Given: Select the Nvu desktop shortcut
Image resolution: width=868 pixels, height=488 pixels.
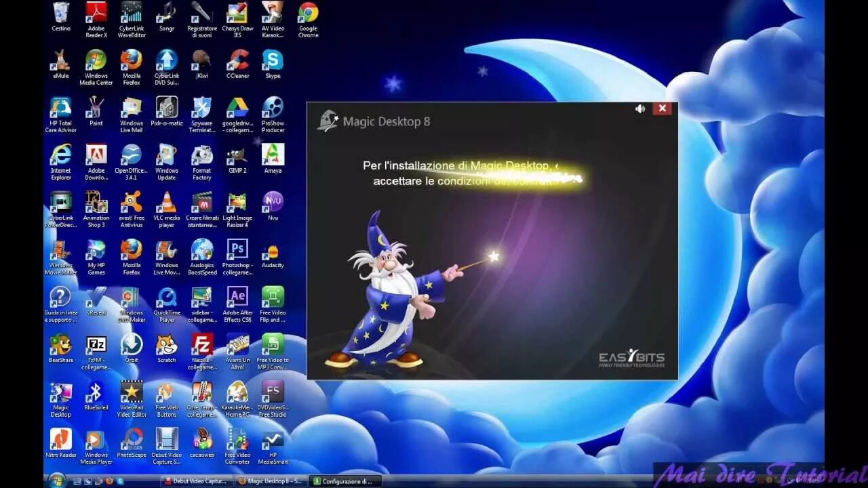Looking at the screenshot, I should pos(273,206).
